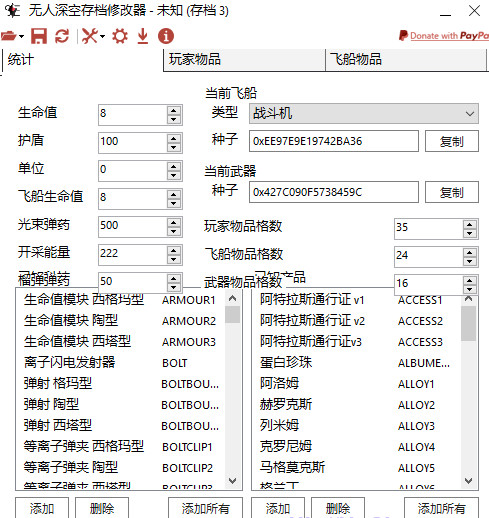Open settings using the gear icon

coord(120,36)
